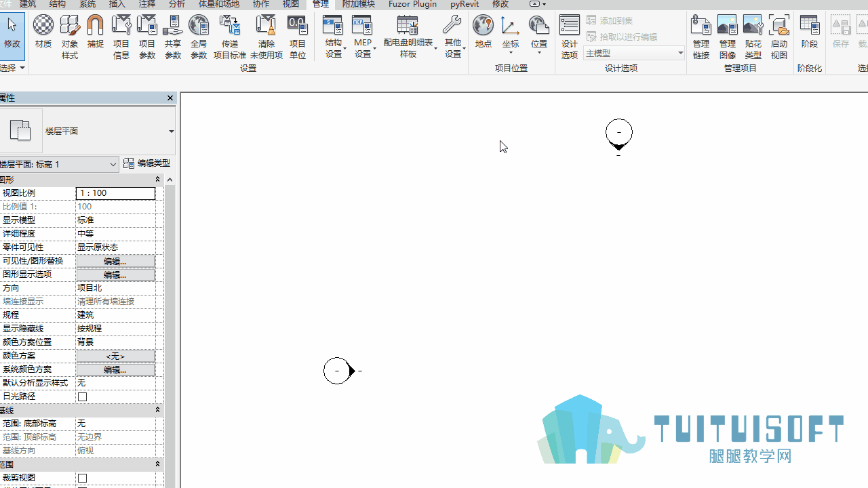868x488 pixels.
Task: Switch to the 视图 view ribbon tab
Action: [x=291, y=4]
